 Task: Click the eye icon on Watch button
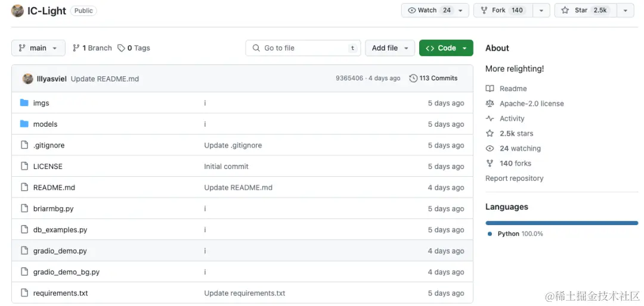pyautogui.click(x=411, y=10)
